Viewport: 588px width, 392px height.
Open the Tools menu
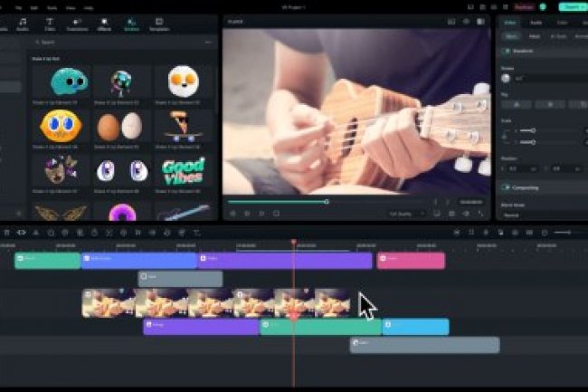52,7
